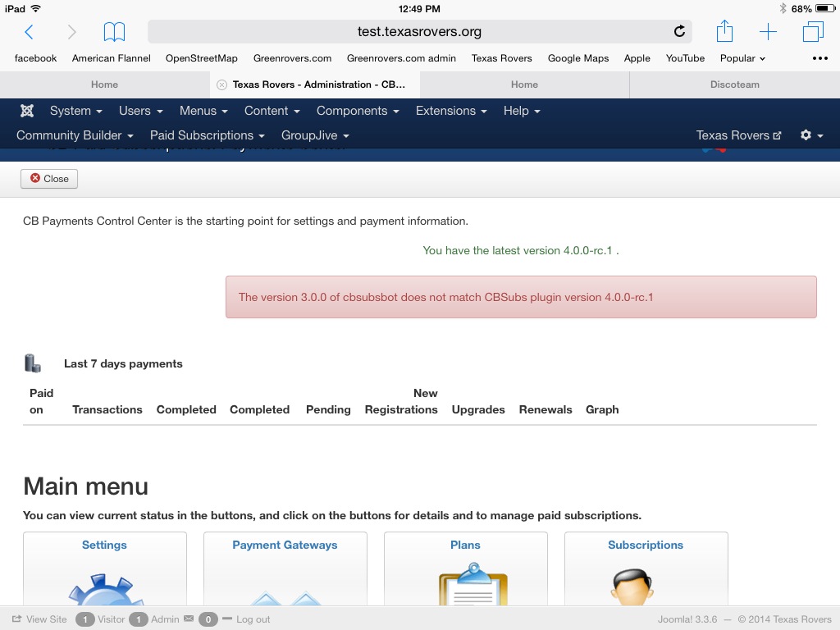Click the Renewals column header
The image size is (840, 630).
point(546,410)
